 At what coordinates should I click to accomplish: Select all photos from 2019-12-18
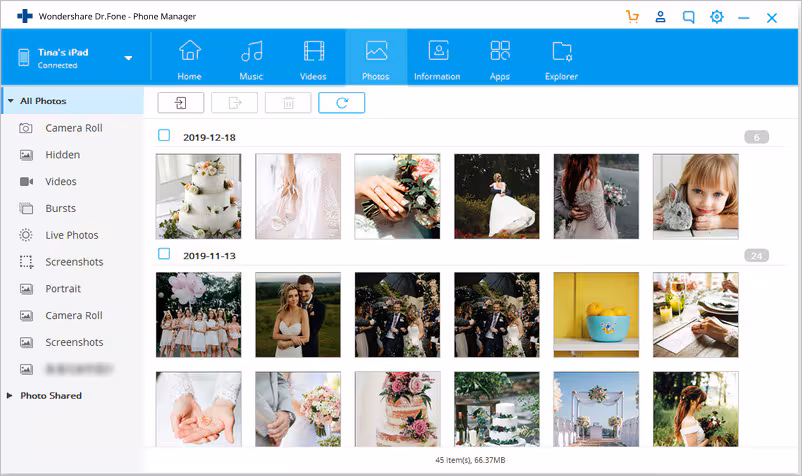click(164, 135)
